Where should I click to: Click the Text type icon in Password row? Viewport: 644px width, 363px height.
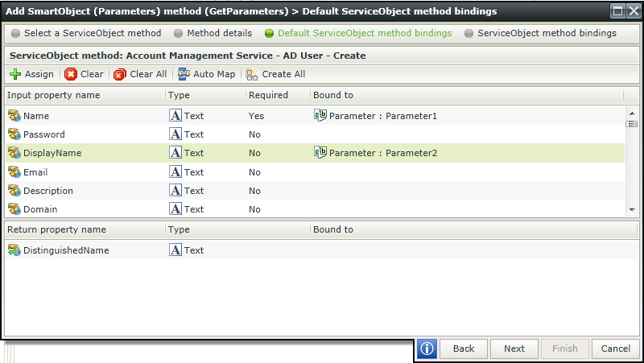tap(175, 134)
